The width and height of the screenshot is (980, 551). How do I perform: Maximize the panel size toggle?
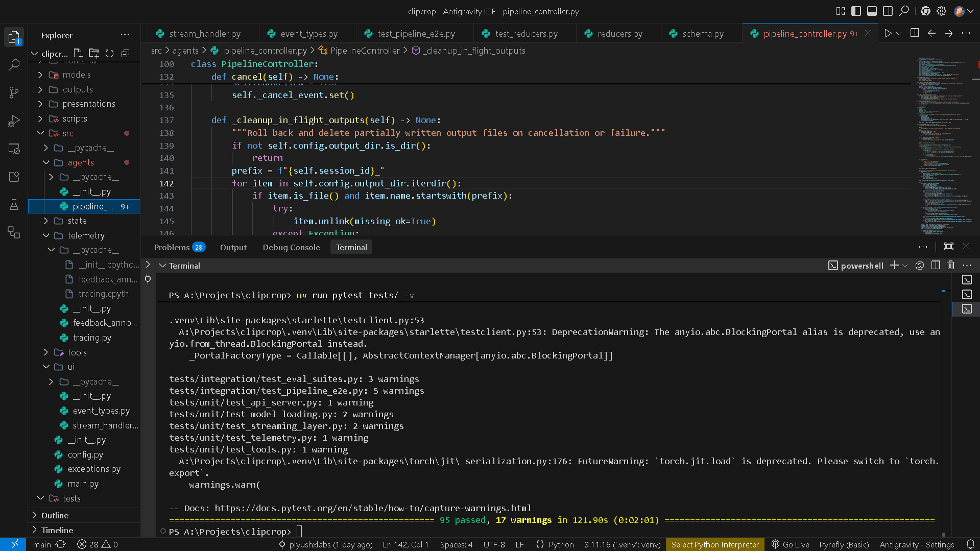pyautogui.click(x=948, y=247)
